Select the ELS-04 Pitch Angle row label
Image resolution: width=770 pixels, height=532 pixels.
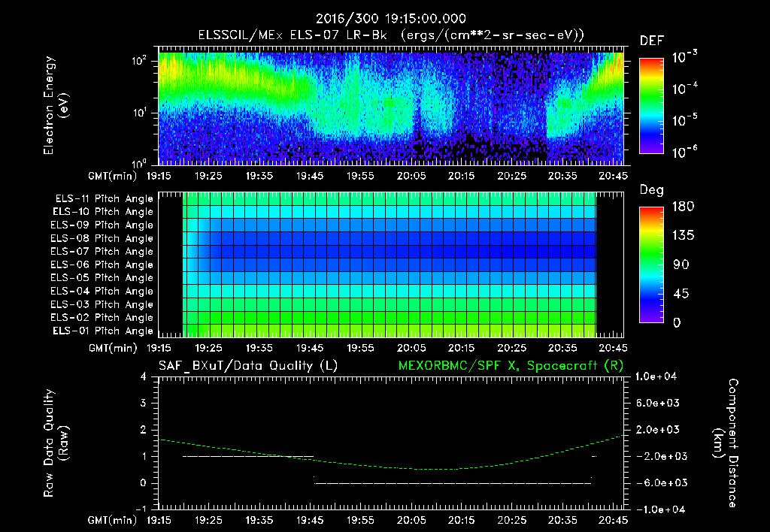[102, 291]
